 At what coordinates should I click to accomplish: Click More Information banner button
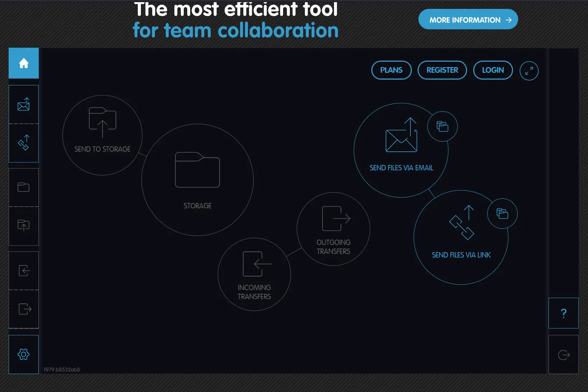468,20
